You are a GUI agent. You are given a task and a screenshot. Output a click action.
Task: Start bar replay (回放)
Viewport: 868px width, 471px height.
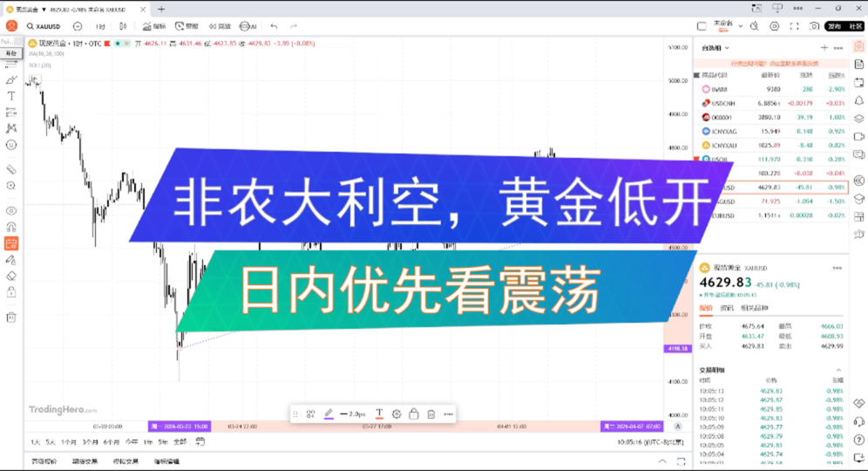click(220, 26)
